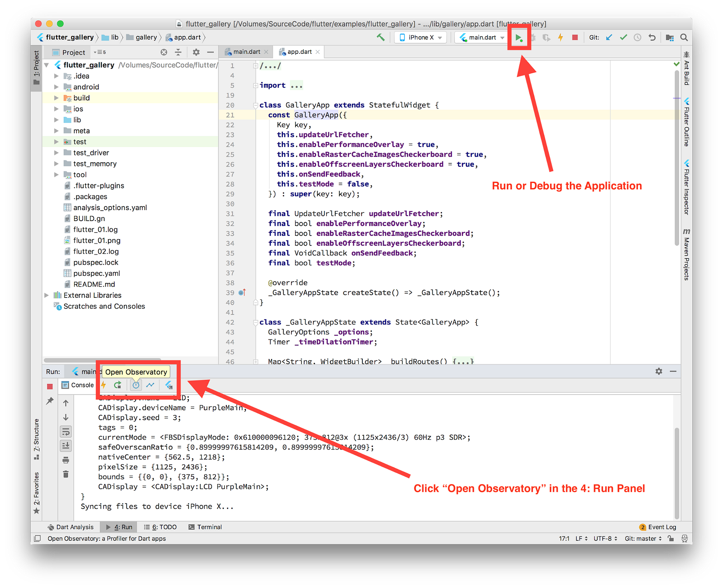This screenshot has height=588, width=723.
Task: Click the Hot Restart icon in Run panel
Action: [x=117, y=385]
